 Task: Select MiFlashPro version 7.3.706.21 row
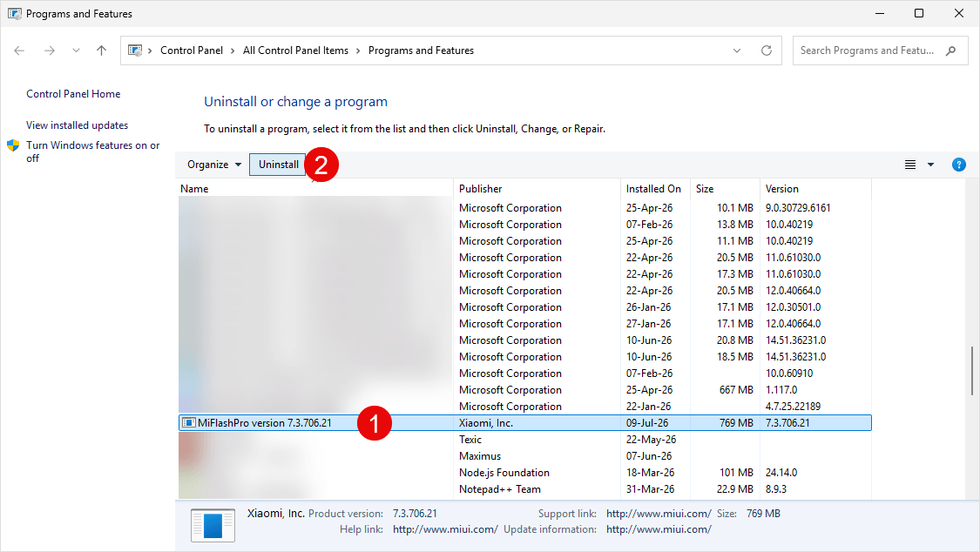coord(525,423)
